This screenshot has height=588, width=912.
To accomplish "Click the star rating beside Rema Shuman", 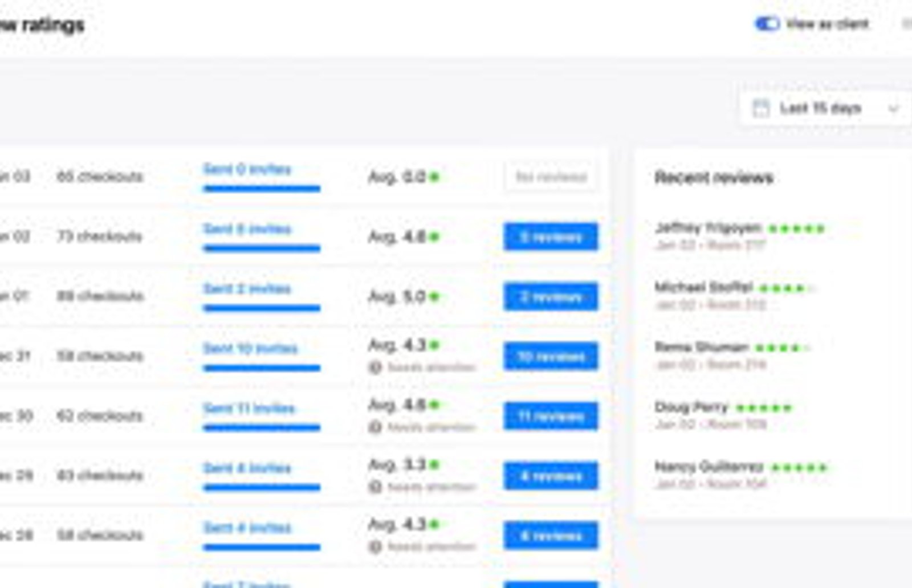I will coord(783,348).
